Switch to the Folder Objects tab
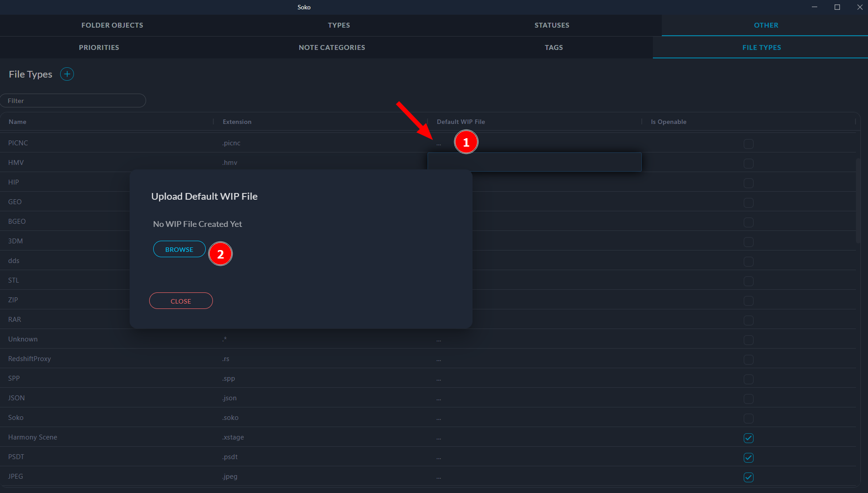868x493 pixels. [x=112, y=25]
